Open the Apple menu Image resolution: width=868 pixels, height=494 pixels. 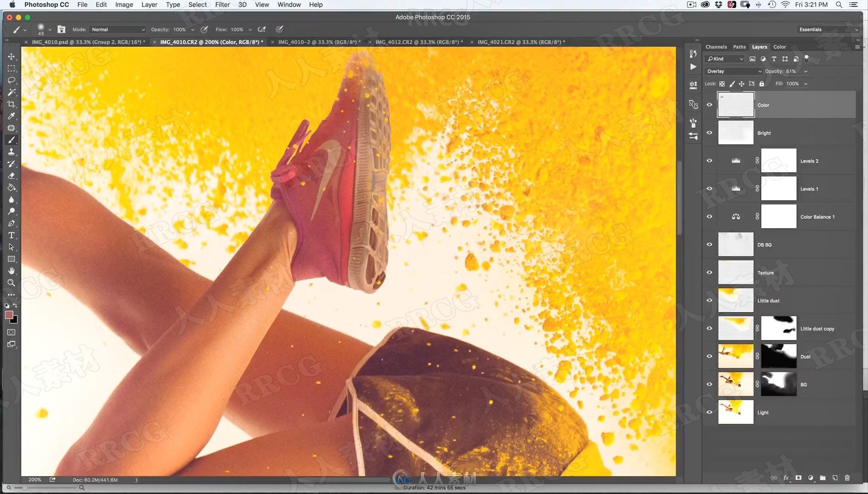pyautogui.click(x=12, y=5)
